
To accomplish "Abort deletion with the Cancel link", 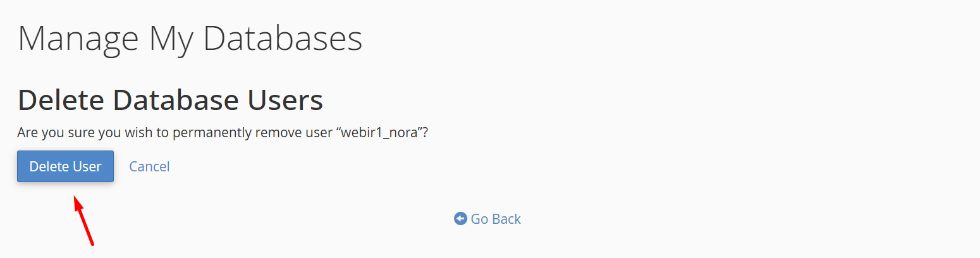I will click(149, 166).
